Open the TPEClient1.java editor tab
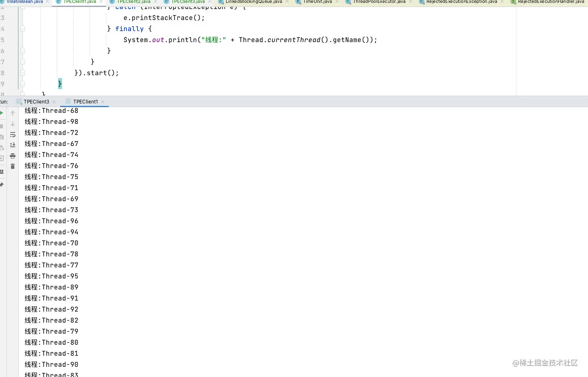The image size is (588, 377). [79, 2]
